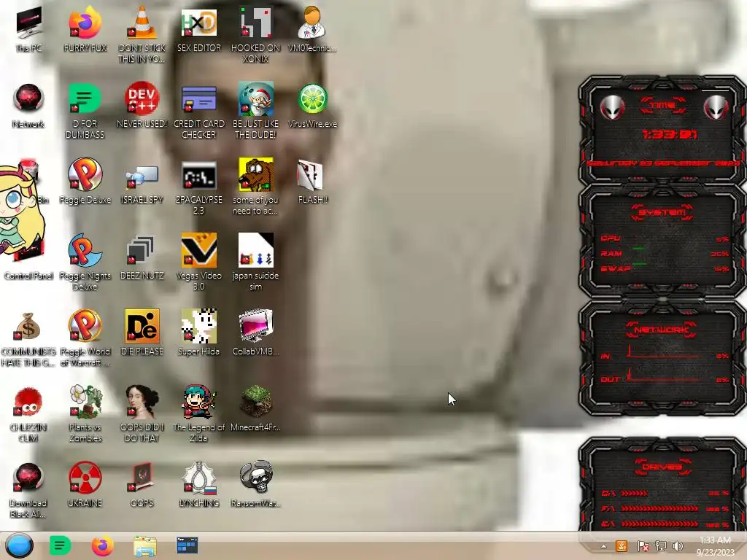Open the CREDIT CARD CHECKER icon
This screenshot has width=747, height=560.
[198, 111]
